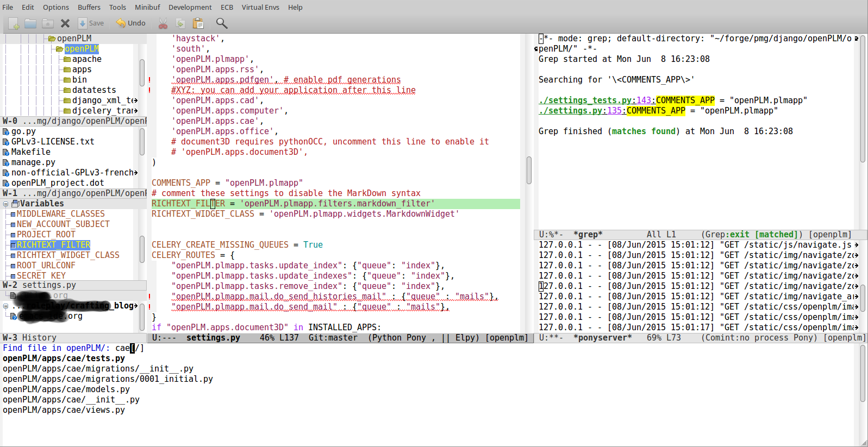The width and height of the screenshot is (868, 447).
Task: Click the W-3 History window header
Action: coord(74,338)
